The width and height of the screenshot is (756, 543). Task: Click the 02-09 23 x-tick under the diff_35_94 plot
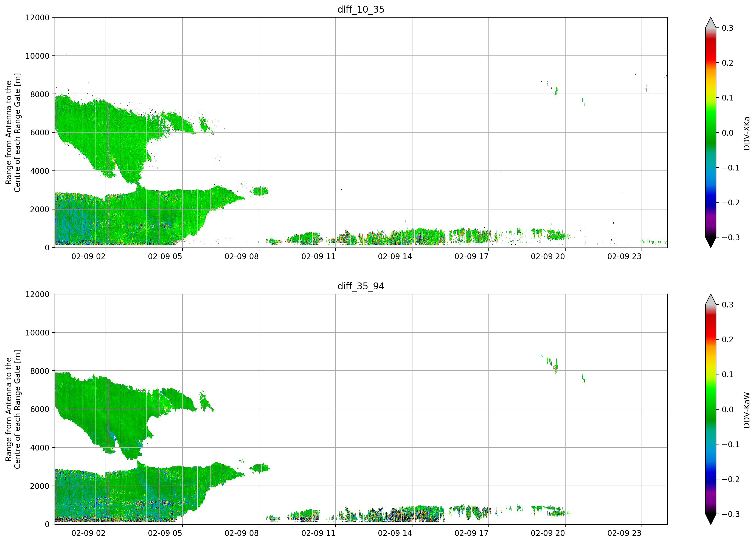624,533
